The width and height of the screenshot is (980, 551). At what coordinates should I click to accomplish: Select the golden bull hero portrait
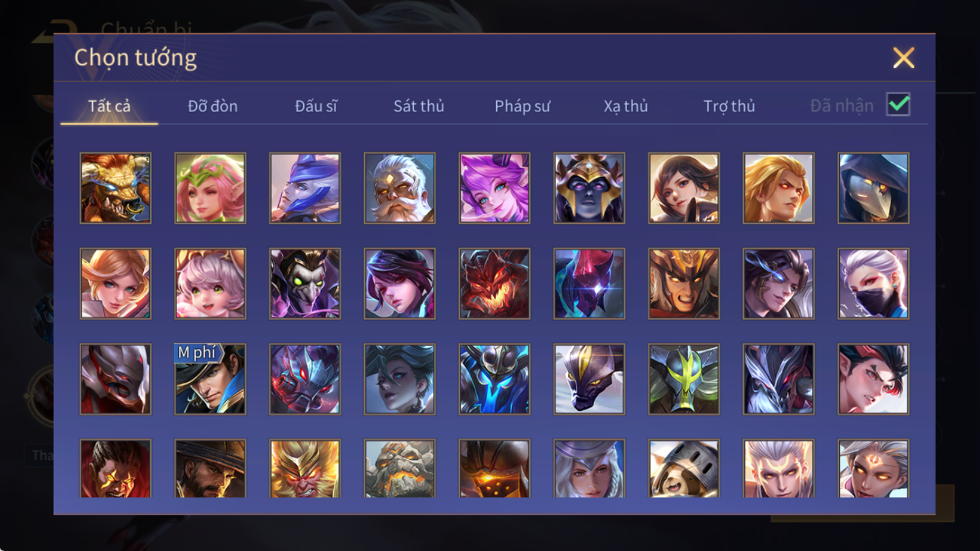[115, 188]
